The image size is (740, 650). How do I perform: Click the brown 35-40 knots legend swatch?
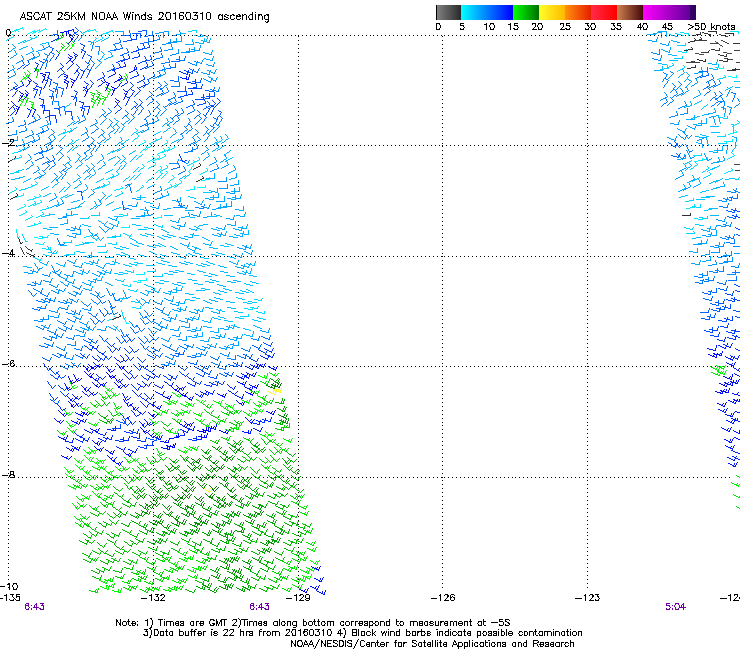pyautogui.click(x=630, y=12)
